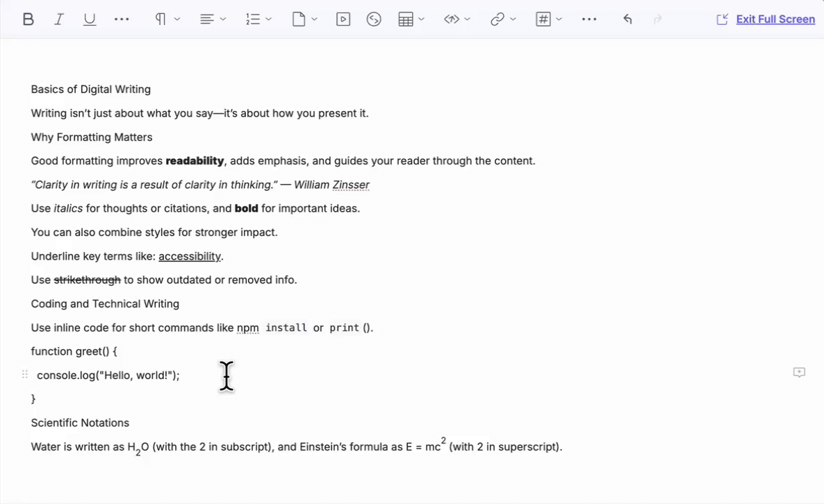Select the text alignment icon

208,19
